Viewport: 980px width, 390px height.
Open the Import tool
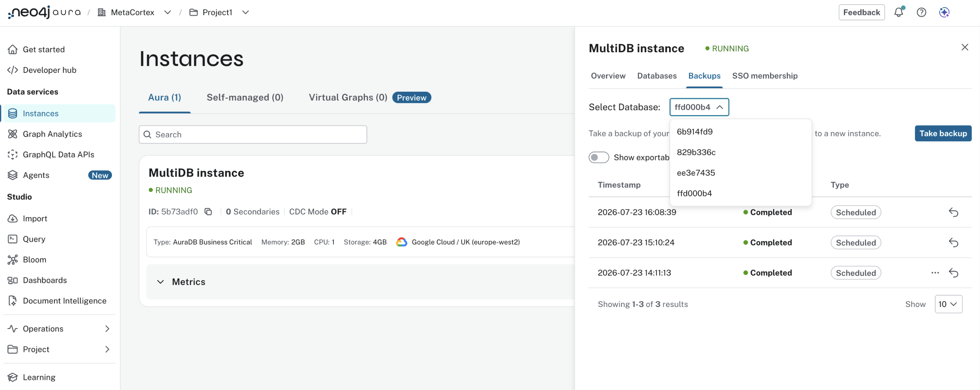pyautogui.click(x=59, y=219)
